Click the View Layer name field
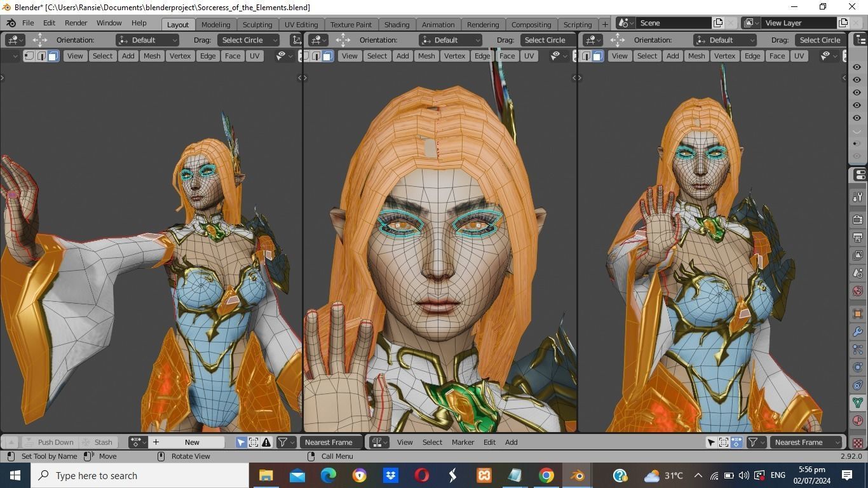Viewport: 868px width, 488px height. click(x=799, y=23)
